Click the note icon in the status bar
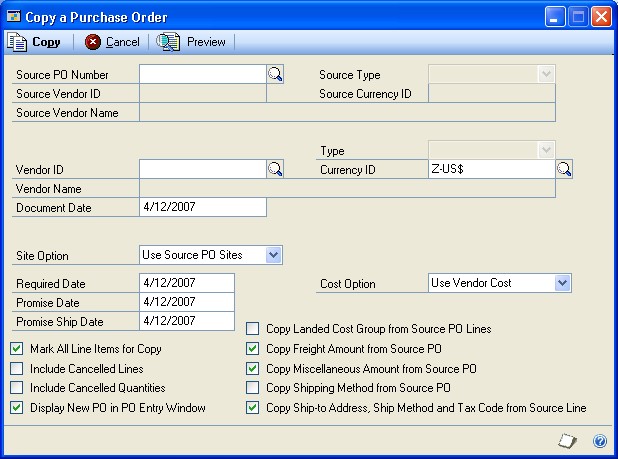The width and height of the screenshot is (618, 459). (567, 440)
